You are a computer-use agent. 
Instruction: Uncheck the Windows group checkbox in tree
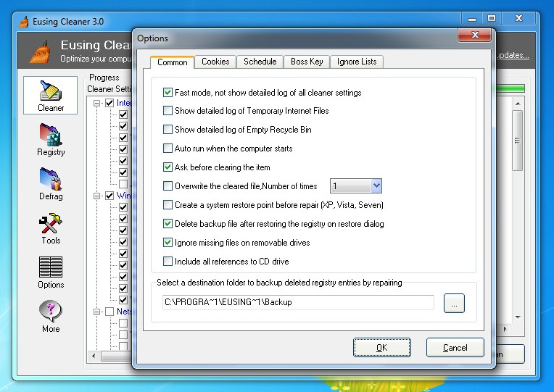click(x=109, y=196)
